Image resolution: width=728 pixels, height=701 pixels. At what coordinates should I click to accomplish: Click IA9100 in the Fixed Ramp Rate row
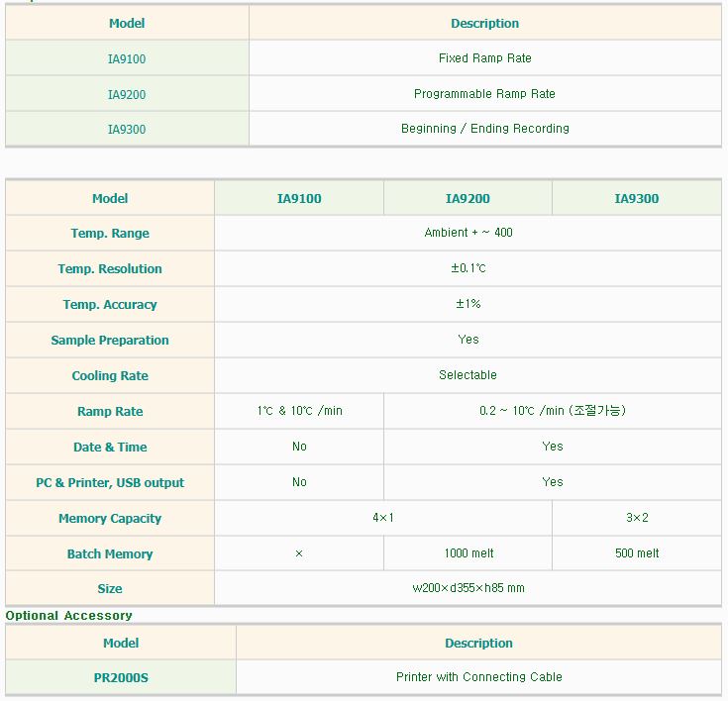(127, 59)
